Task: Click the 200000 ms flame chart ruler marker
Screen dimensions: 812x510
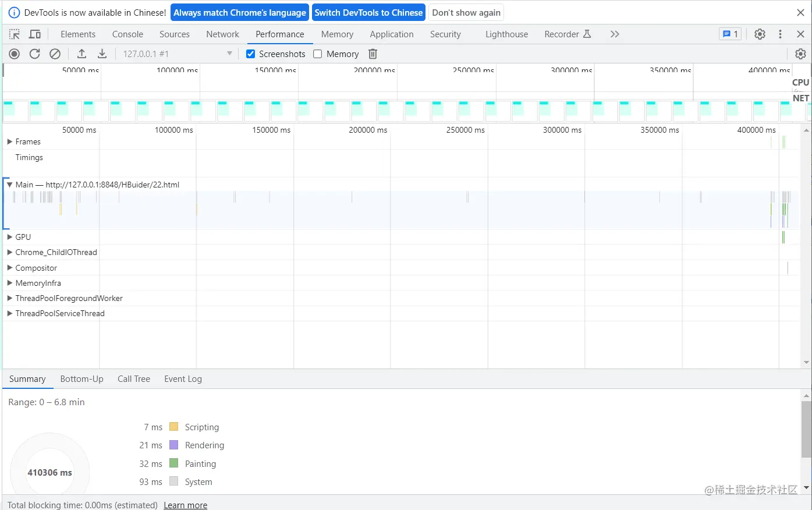Action: [368, 130]
